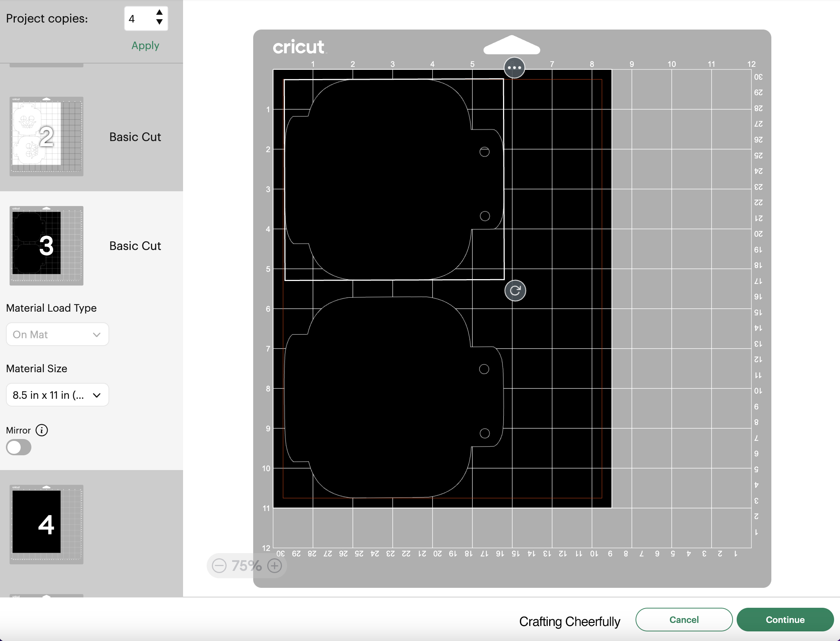This screenshot has width=840, height=641.
Task: Select the Basic Cut label for mat 3
Action: [135, 246]
